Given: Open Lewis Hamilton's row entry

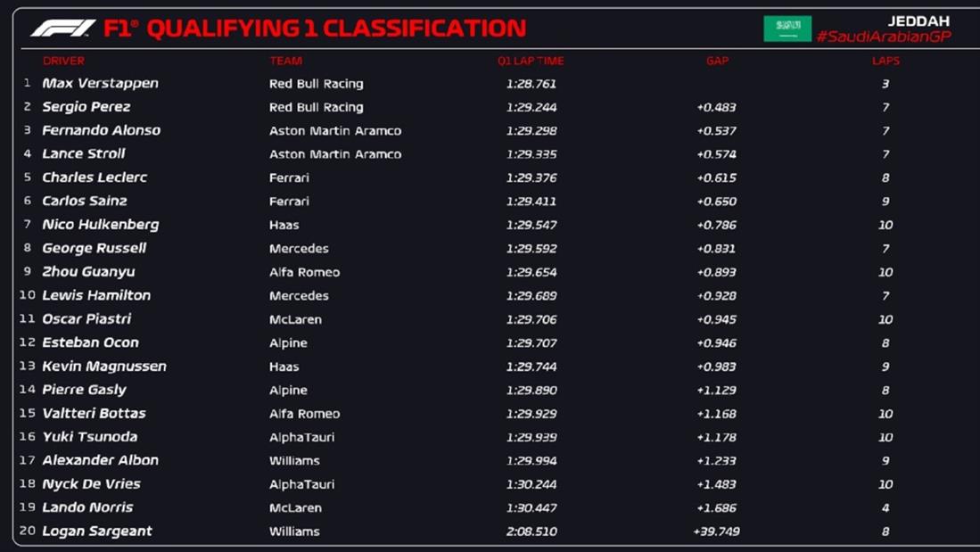Looking at the screenshot, I should pos(96,295).
